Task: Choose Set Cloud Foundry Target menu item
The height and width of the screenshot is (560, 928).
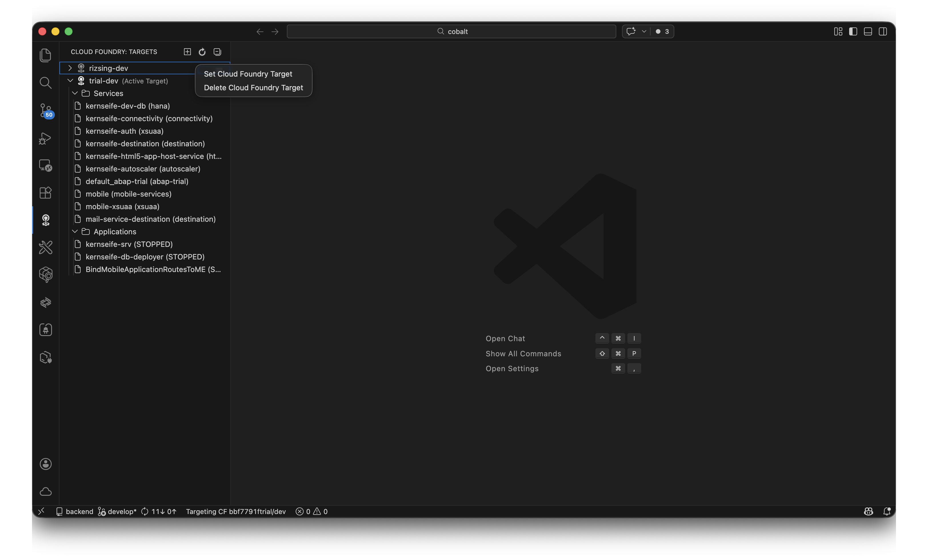Action: tap(248, 74)
